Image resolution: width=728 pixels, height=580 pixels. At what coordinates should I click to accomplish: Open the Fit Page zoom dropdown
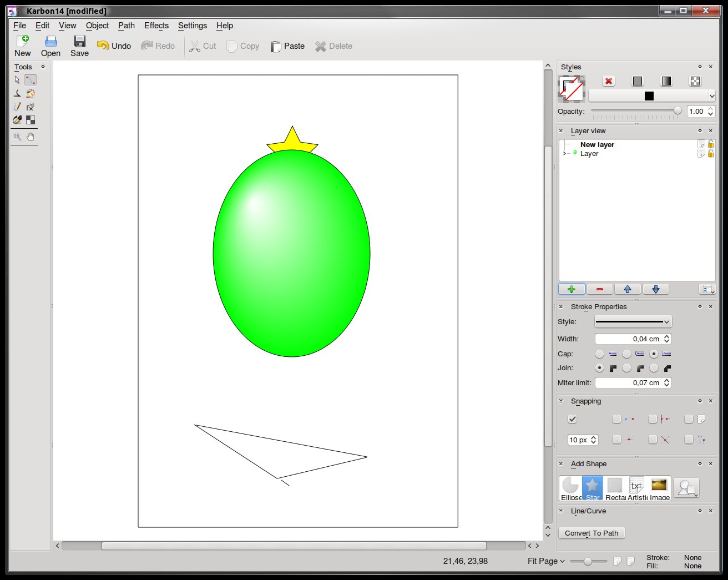[x=546, y=561]
